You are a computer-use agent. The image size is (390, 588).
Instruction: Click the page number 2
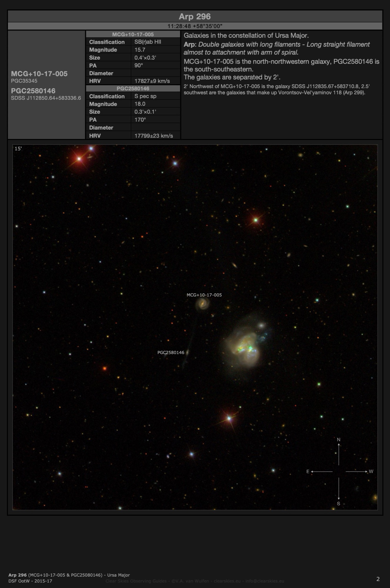pos(378,579)
